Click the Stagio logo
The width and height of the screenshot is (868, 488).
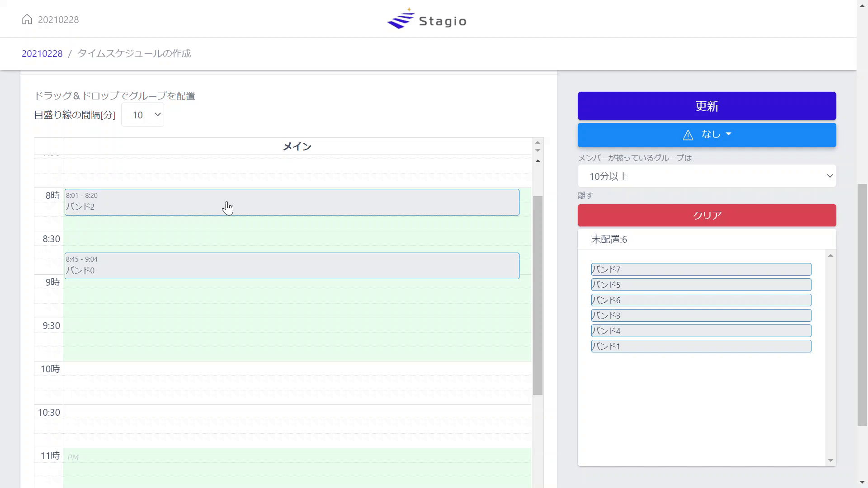tap(426, 19)
